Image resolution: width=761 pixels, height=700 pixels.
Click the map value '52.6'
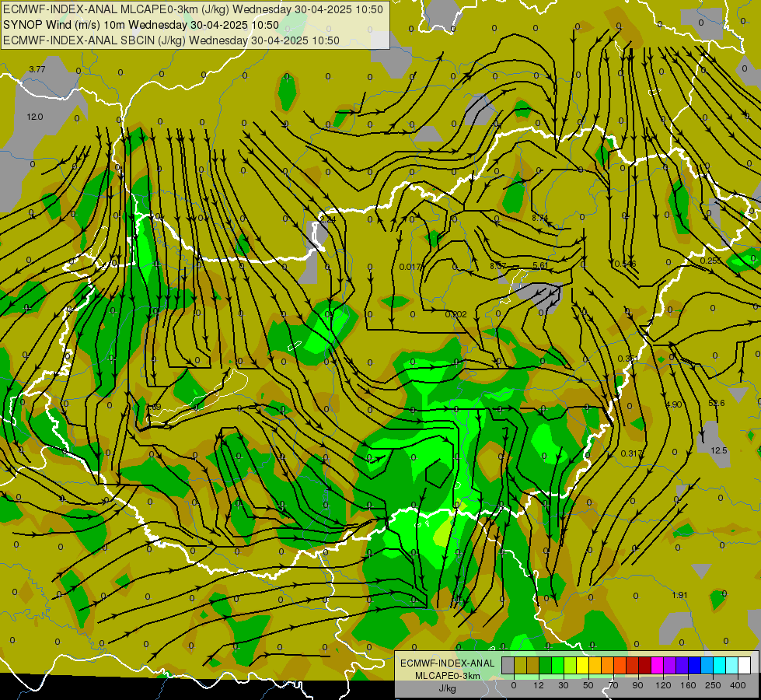pos(717,403)
